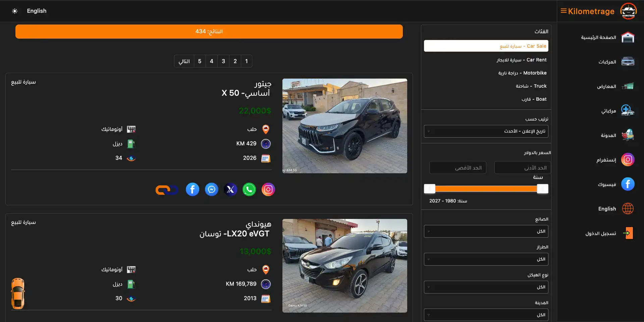Share Jetour listing via WhatsApp
Viewport: 644px width, 322px height.
(x=249, y=190)
